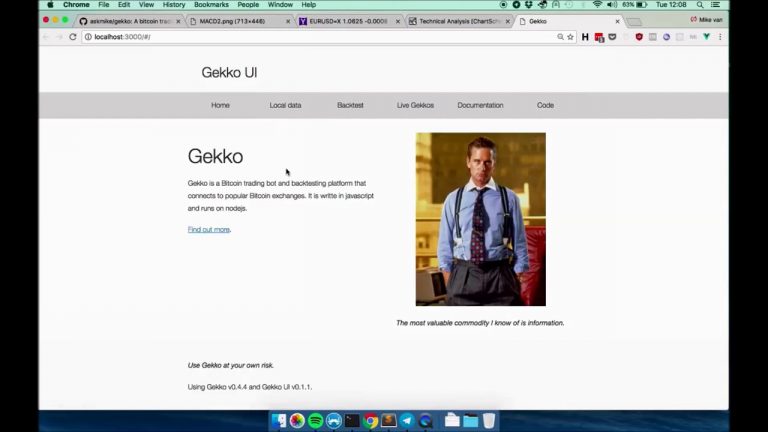
Task: Switch to EURUSD=X Yahoo tab
Action: tap(349, 22)
